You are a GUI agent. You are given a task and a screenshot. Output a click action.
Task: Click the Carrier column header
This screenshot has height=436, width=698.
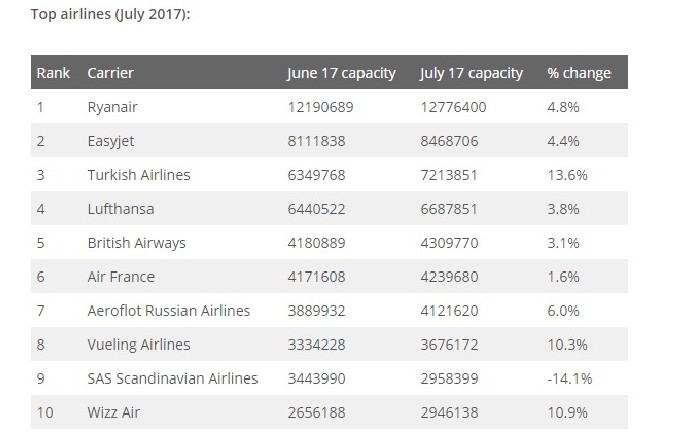point(110,73)
